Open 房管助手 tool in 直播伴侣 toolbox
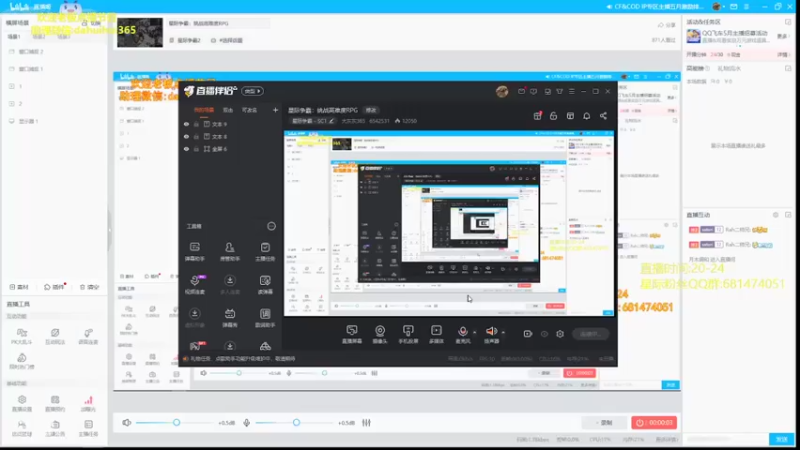Viewport: 800px width, 450px height. click(x=230, y=252)
